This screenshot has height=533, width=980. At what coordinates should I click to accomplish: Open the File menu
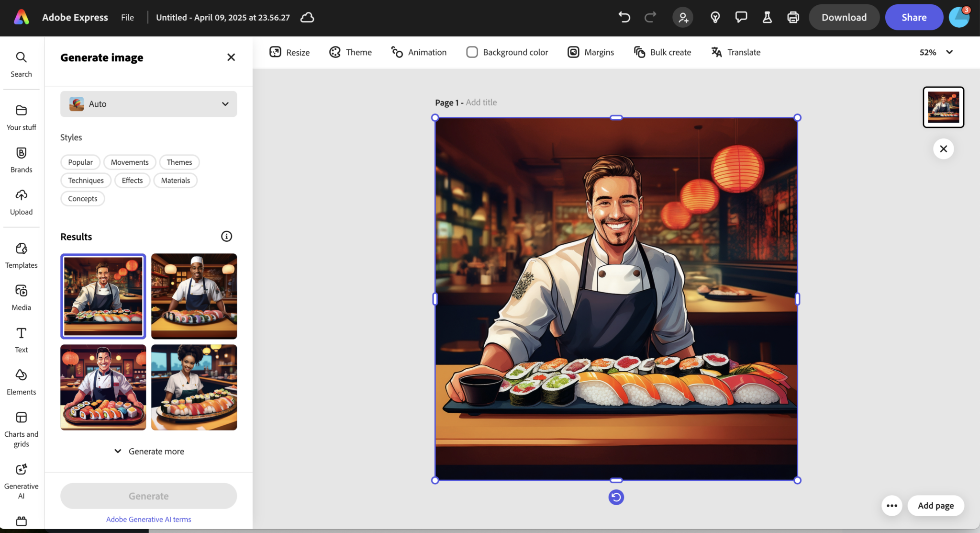point(127,17)
